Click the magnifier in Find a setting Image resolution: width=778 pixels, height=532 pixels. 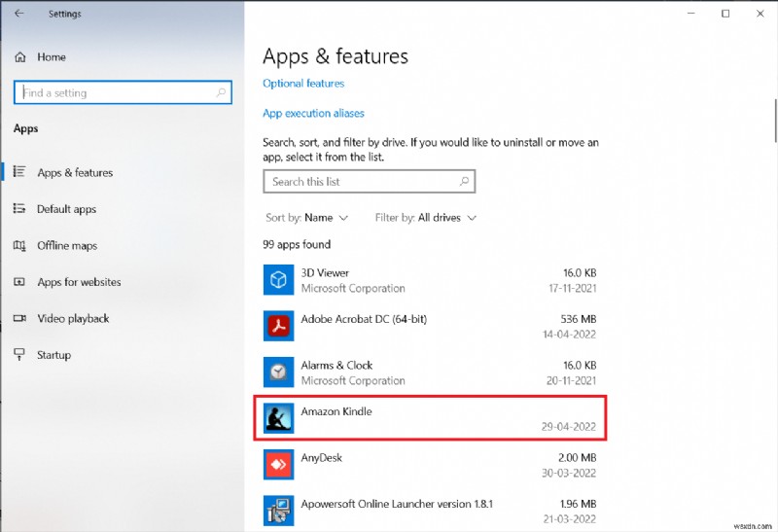[222, 92]
